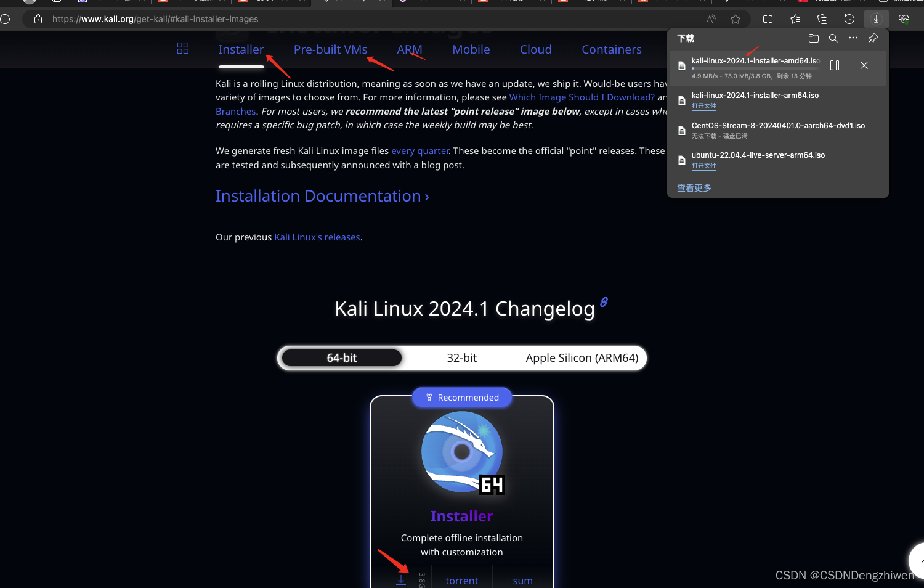This screenshot has height=588, width=924.
Task: Open downloads folder from downloads panel
Action: pos(813,38)
